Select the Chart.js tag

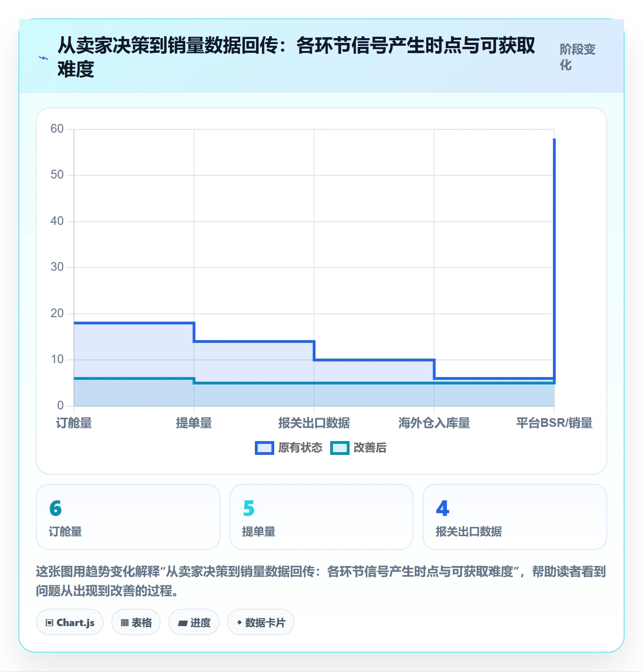click(x=70, y=622)
